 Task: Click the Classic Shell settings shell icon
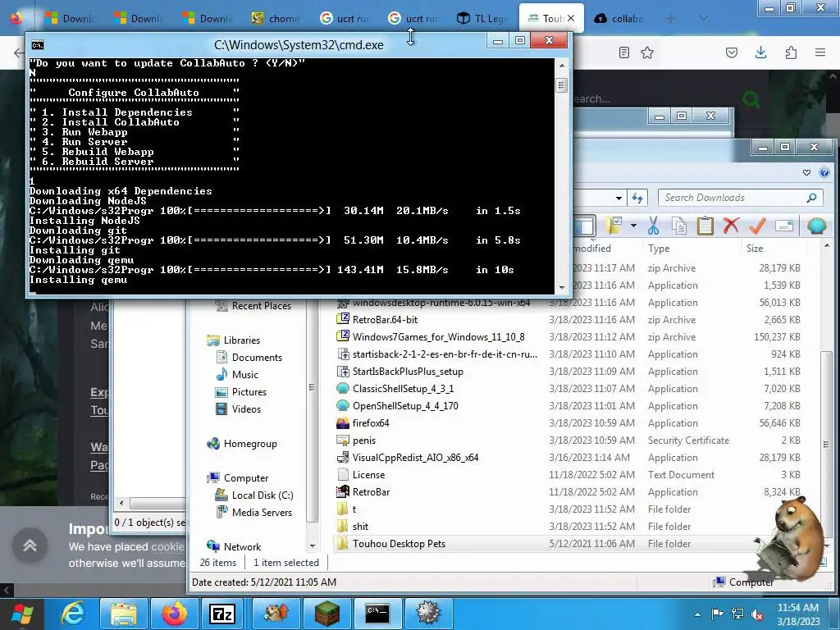[x=816, y=226]
